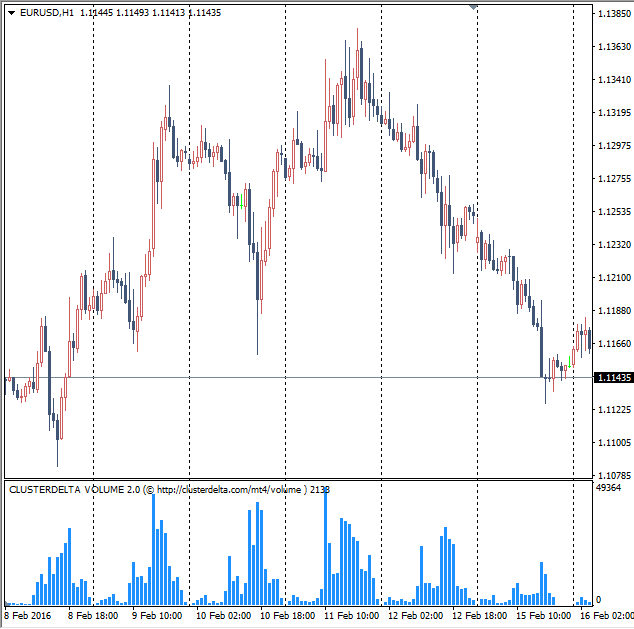Screen dimensions: 634x629
Task: Click the time label 10 Feb 02:00
Action: point(224,616)
